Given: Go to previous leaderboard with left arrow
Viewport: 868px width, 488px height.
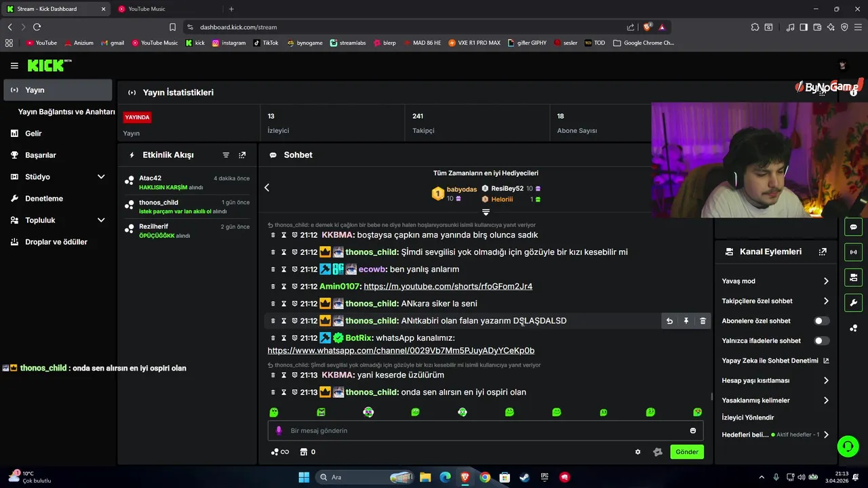Looking at the screenshot, I should pyautogui.click(x=267, y=188).
